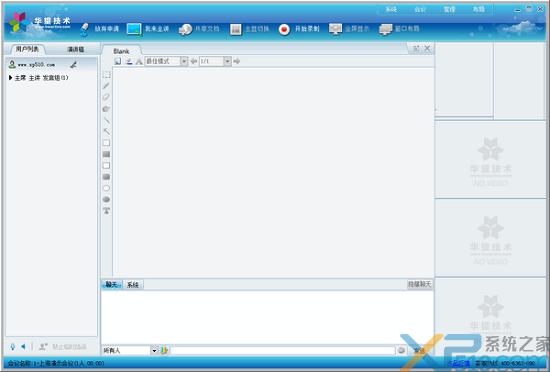Click the 我来主讲 presenter screen icon

click(134, 29)
